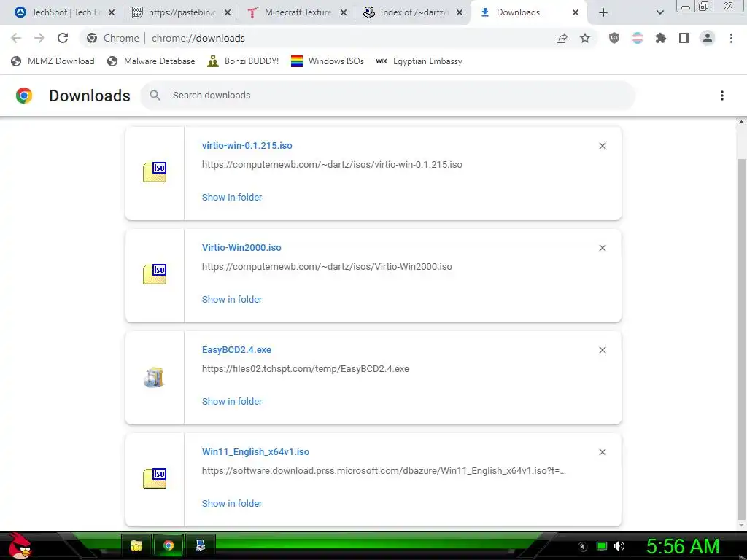The image size is (747, 560).
Task: Click the downloads page scrollbar thumb
Action: point(741,339)
